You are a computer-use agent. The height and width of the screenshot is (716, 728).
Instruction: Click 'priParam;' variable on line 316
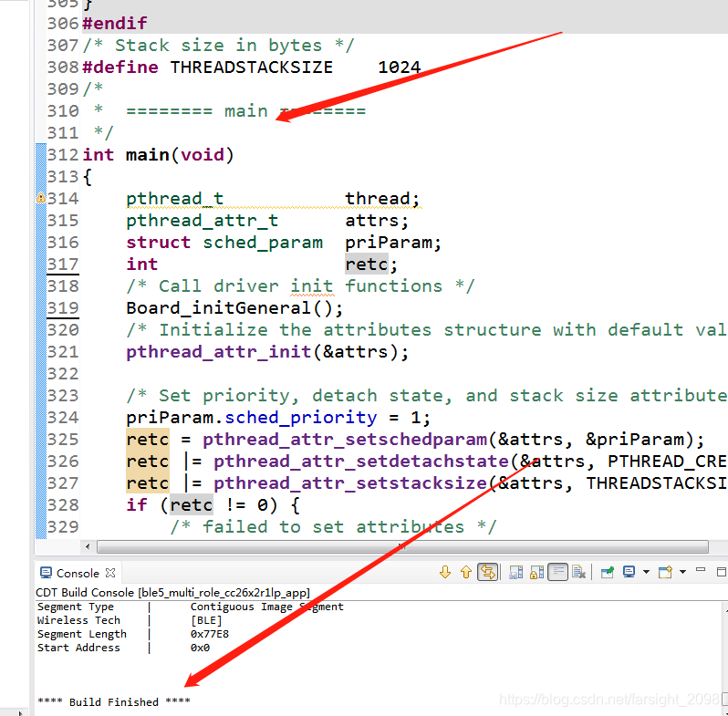(x=393, y=243)
